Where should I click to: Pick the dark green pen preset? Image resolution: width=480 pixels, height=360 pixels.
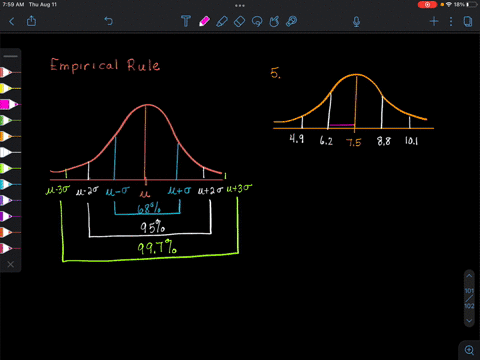pos(10,120)
